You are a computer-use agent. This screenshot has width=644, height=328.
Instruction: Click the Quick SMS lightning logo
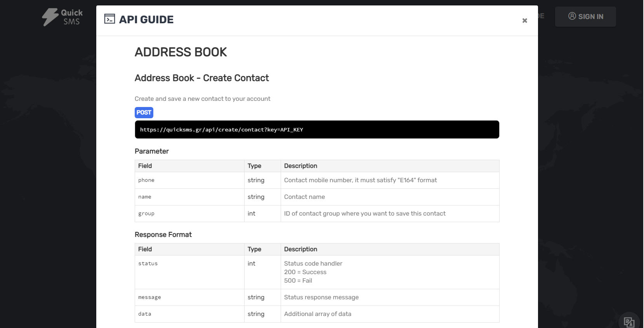(x=62, y=17)
